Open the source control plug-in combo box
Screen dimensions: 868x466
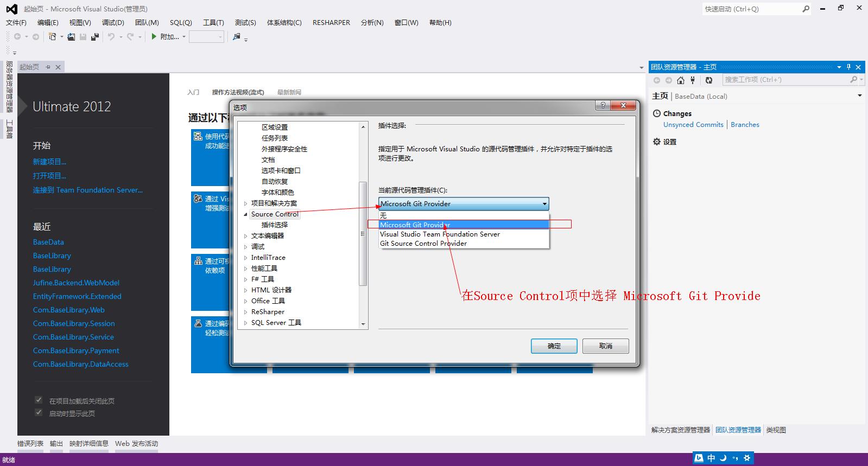tap(464, 204)
